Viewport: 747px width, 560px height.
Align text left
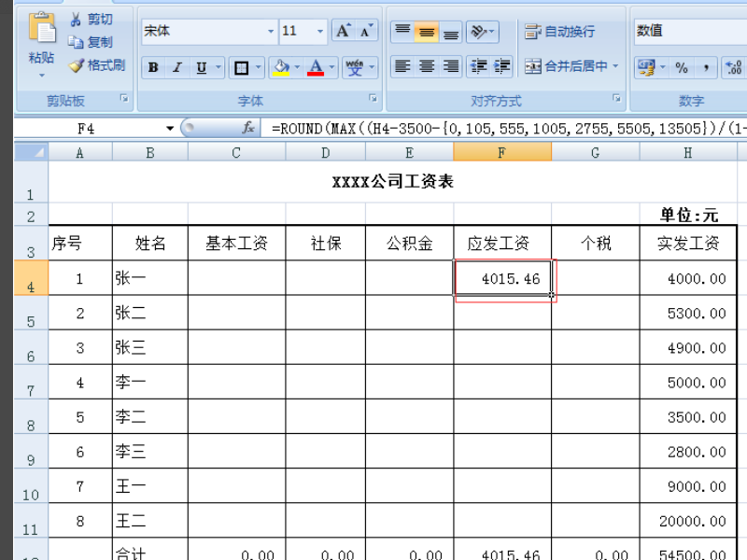[402, 66]
